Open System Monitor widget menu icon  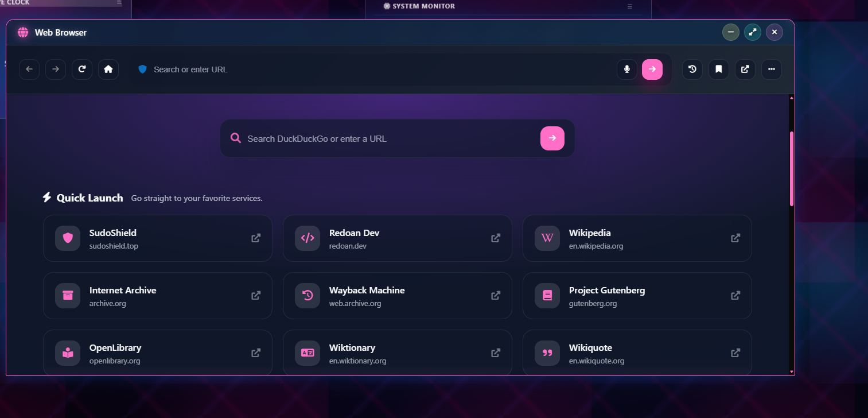pos(630,6)
